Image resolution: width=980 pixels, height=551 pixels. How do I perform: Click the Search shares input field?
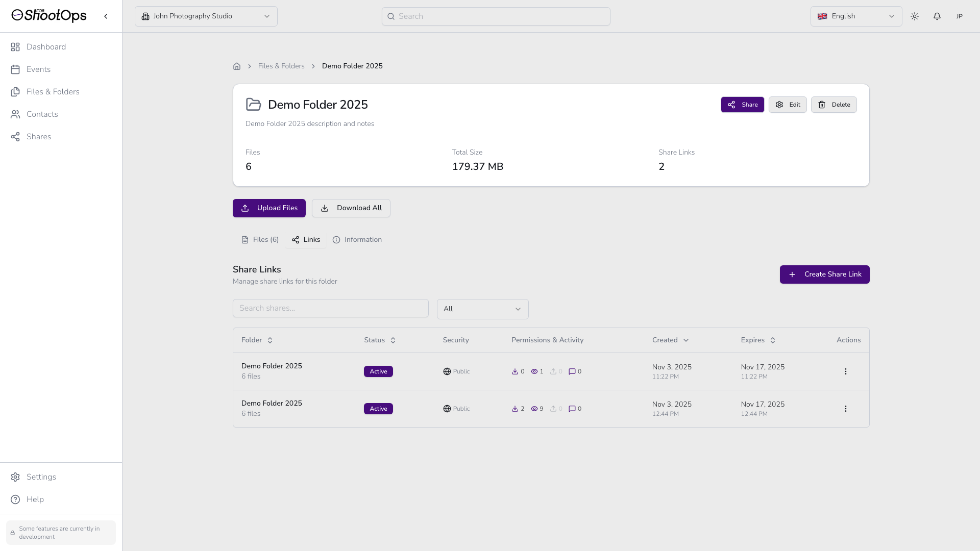(330, 308)
